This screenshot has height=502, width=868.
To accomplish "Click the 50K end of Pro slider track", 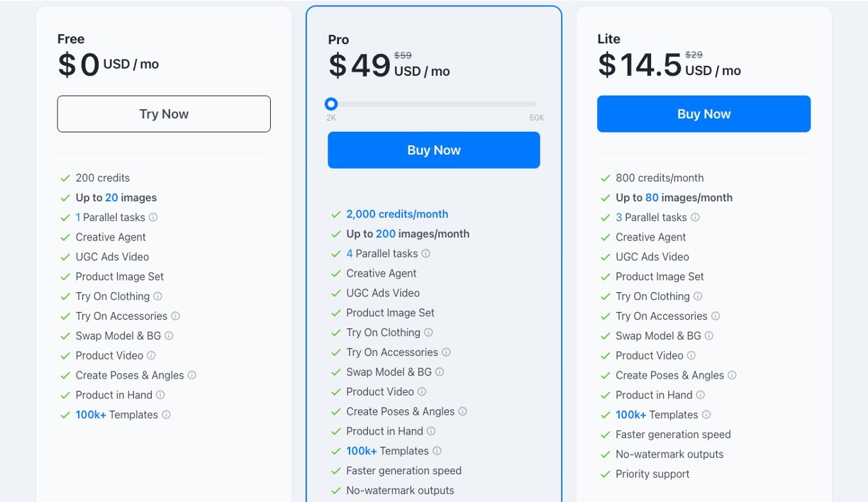I will [535, 104].
